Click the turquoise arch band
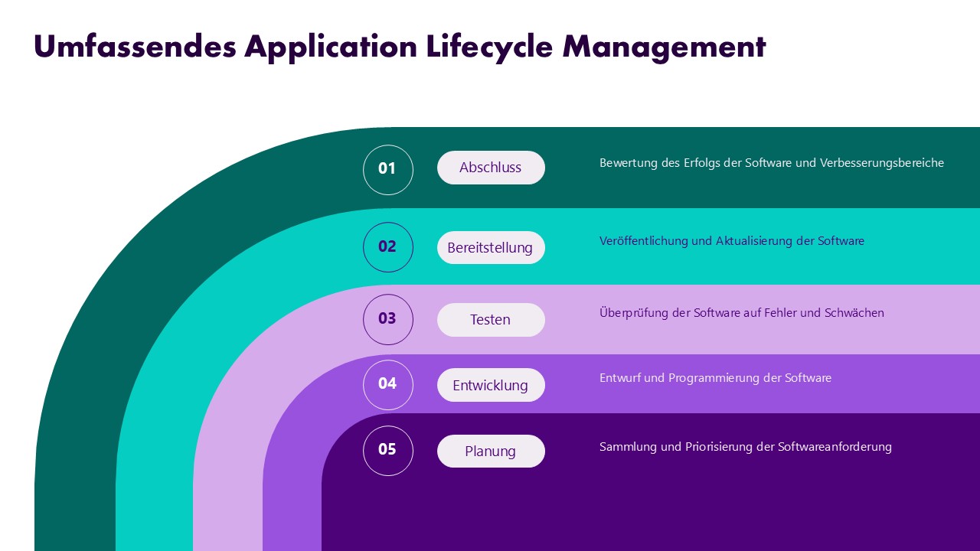Image resolution: width=980 pixels, height=551 pixels. pos(153,459)
